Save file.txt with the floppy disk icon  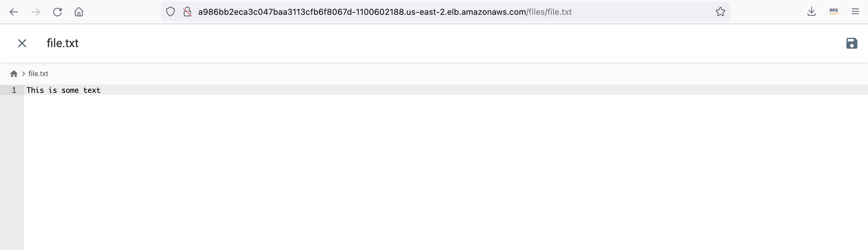tap(851, 43)
